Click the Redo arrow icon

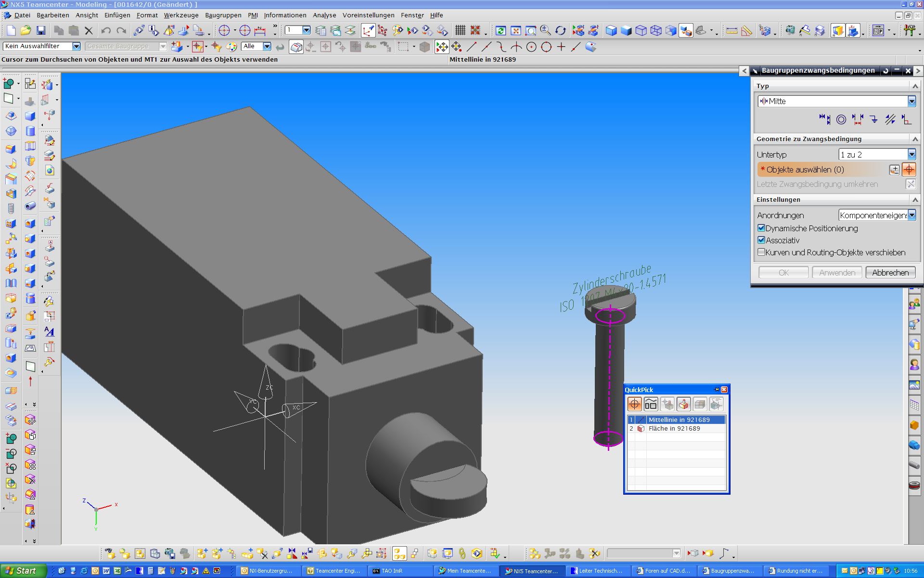point(121,31)
